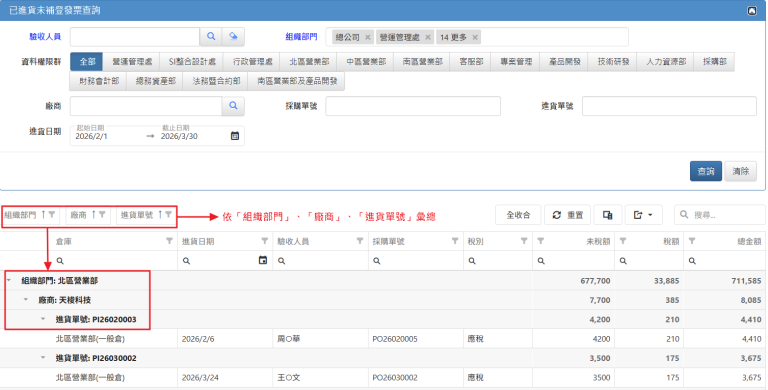The width and height of the screenshot is (768, 390).
Task: Click the 採購單號 column filter search cell
Action: point(416,261)
